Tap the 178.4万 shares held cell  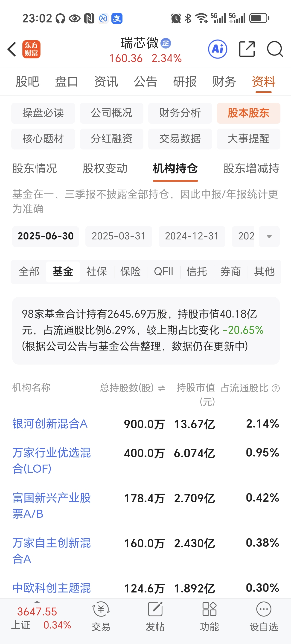tap(144, 498)
